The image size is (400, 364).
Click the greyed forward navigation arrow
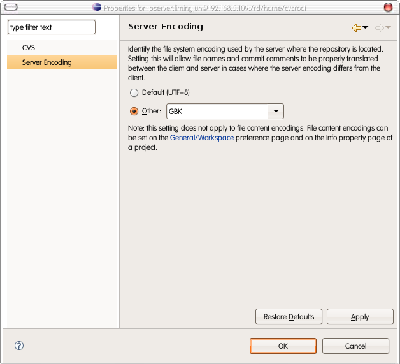tap(379, 28)
